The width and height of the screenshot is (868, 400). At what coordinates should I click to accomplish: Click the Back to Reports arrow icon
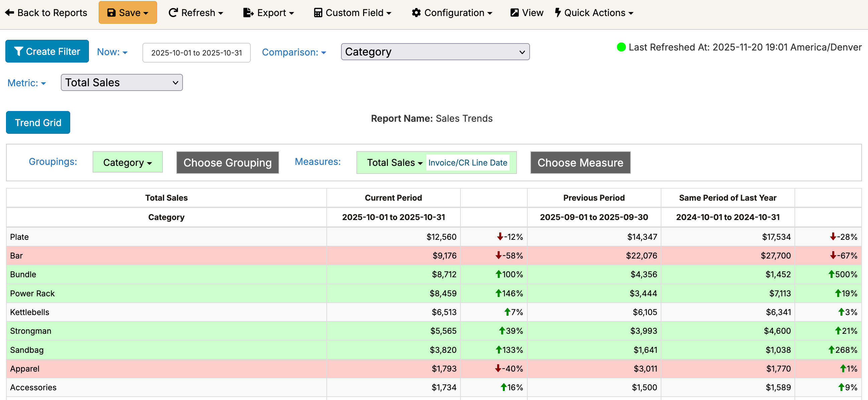point(9,13)
